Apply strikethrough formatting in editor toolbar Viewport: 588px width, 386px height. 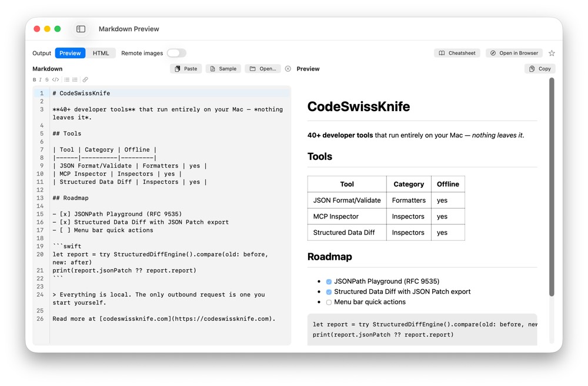(47, 79)
